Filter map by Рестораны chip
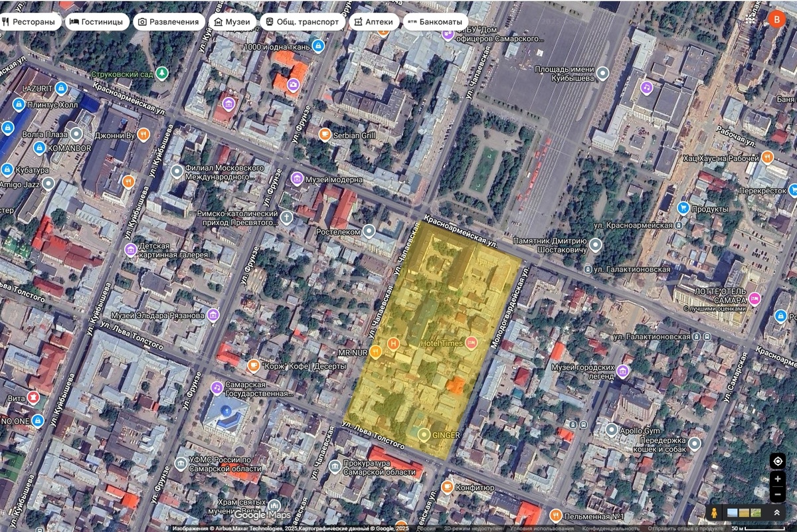Viewport: 797px width, 532px height. (x=31, y=22)
